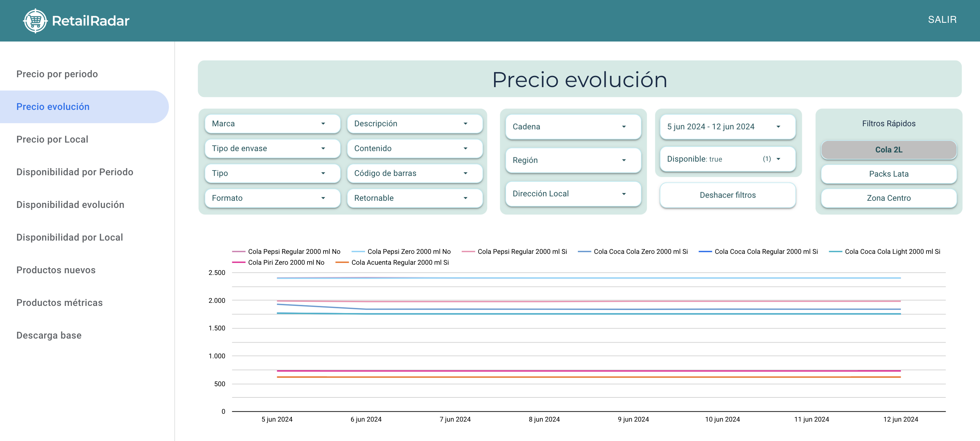Click the 2.500 y-axis value
This screenshot has height=441, width=980.
(x=217, y=273)
